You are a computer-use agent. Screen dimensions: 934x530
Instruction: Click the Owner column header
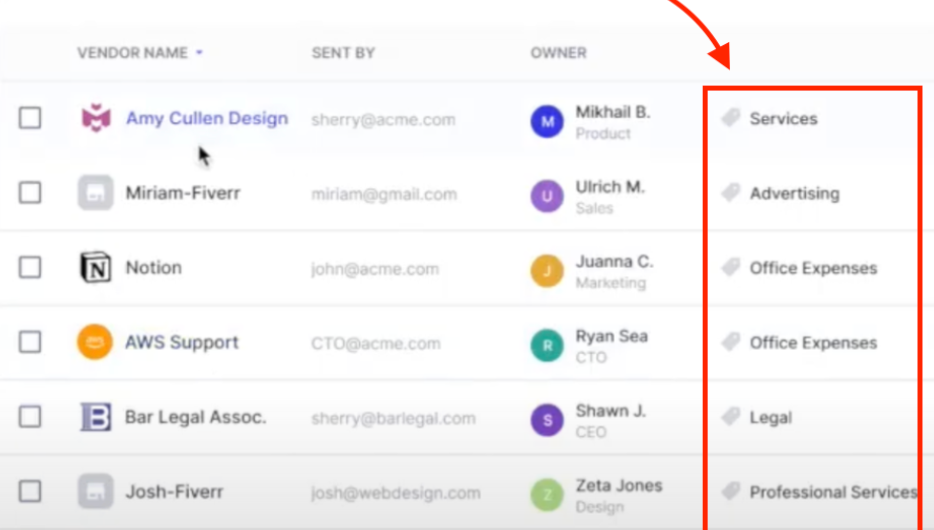[558, 53]
